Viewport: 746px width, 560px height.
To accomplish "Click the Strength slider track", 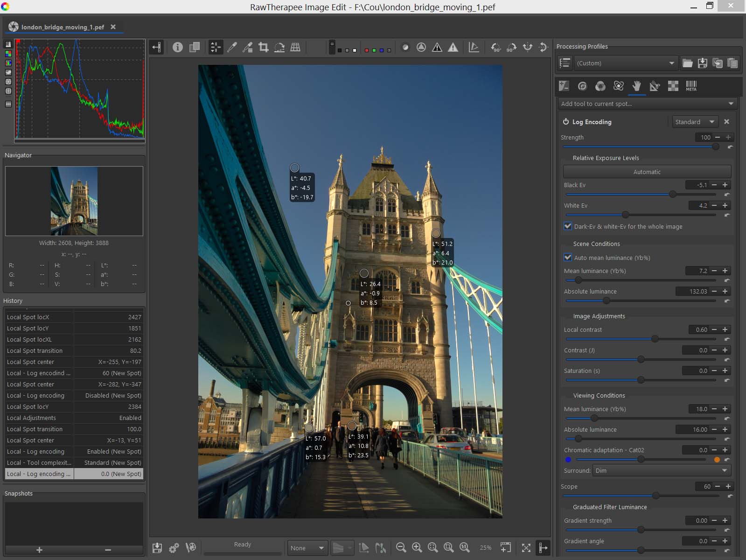I will coord(639,147).
